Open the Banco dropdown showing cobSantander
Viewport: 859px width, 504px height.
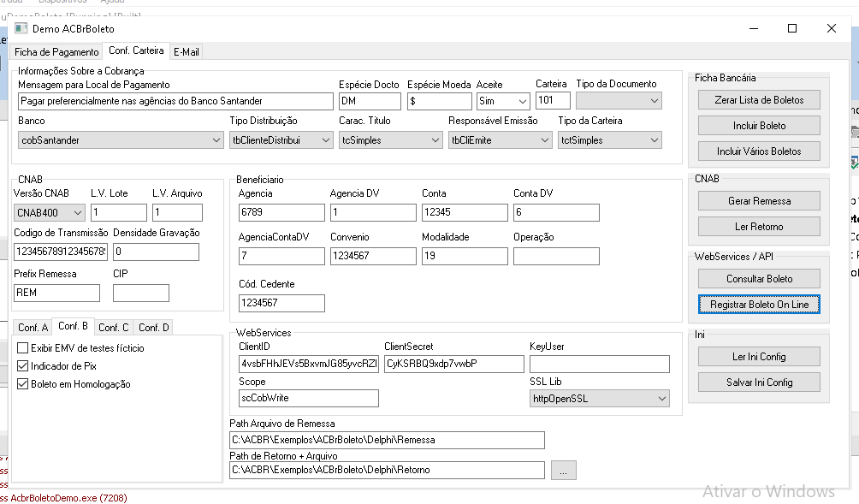click(121, 140)
